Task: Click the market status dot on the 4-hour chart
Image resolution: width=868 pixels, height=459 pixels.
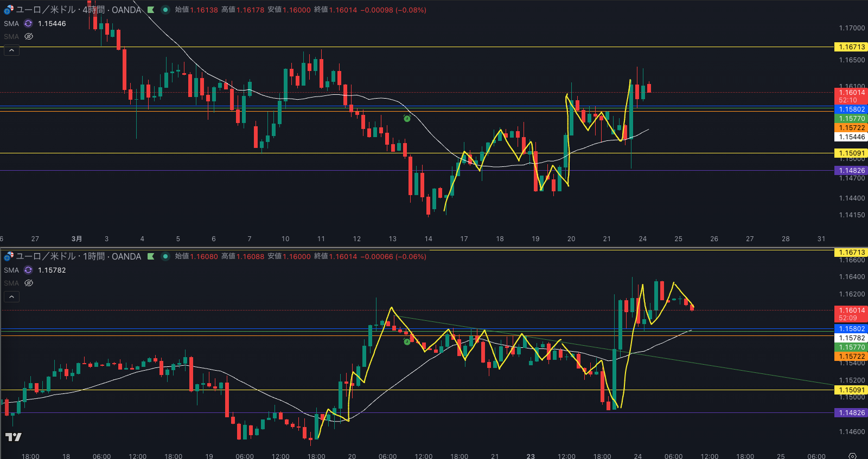Action: (165, 10)
